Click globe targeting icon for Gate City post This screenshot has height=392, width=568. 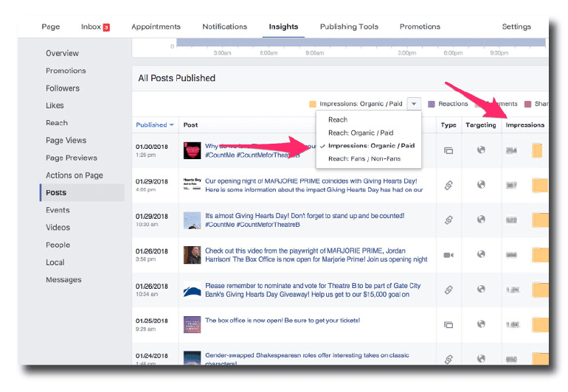(481, 289)
